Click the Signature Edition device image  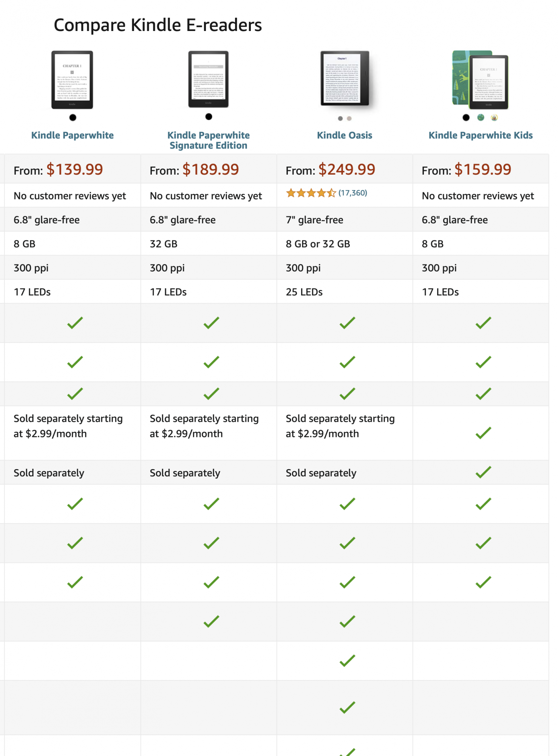click(x=209, y=79)
